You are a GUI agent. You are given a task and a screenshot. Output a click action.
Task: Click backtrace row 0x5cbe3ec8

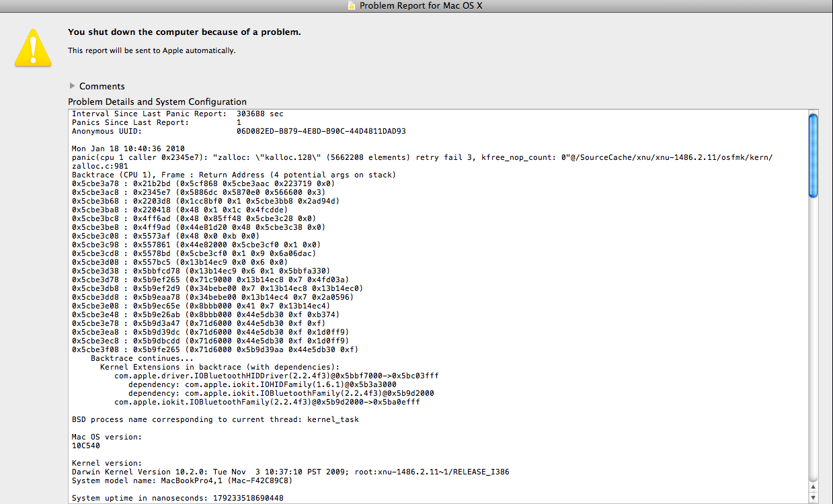point(210,341)
